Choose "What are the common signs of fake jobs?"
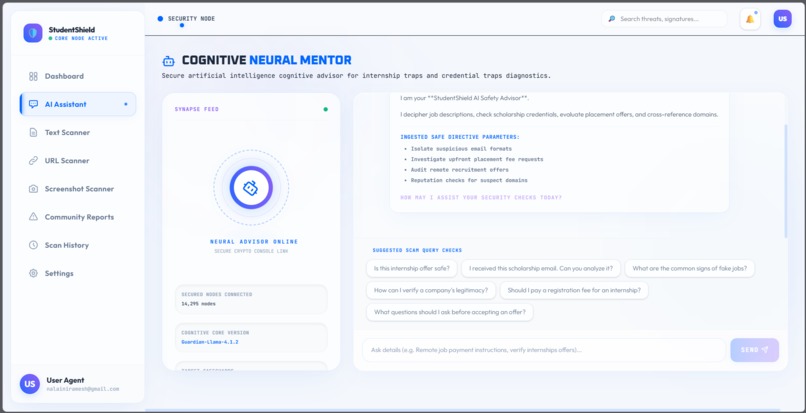The width and height of the screenshot is (806, 413). coord(689,268)
